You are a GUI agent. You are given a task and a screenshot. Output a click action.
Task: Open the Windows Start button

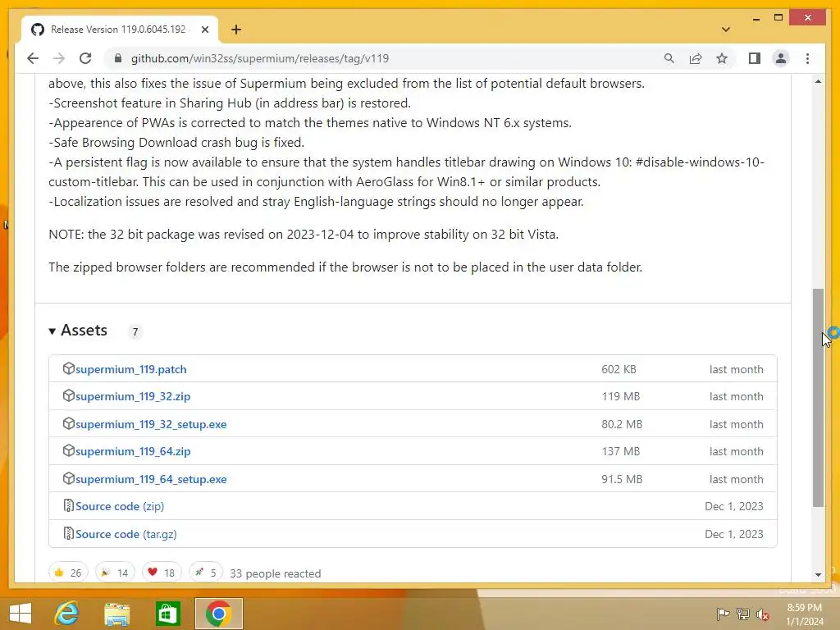(x=21, y=614)
